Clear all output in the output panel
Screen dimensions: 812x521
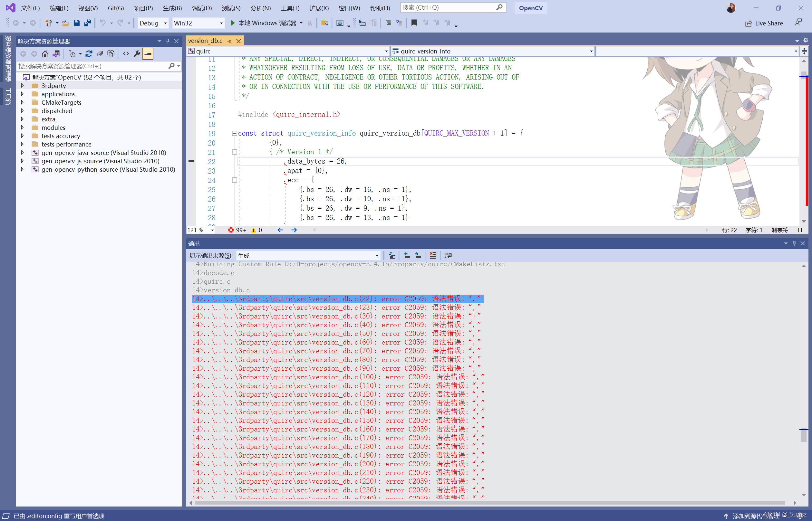433,255
